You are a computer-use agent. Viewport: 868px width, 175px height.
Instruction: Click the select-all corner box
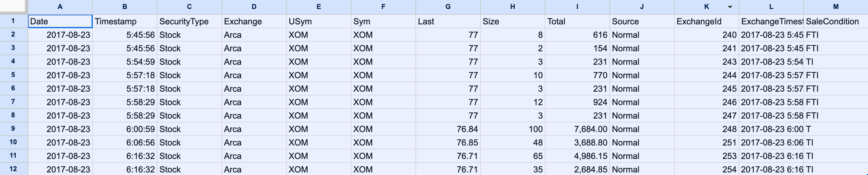(13, 6)
